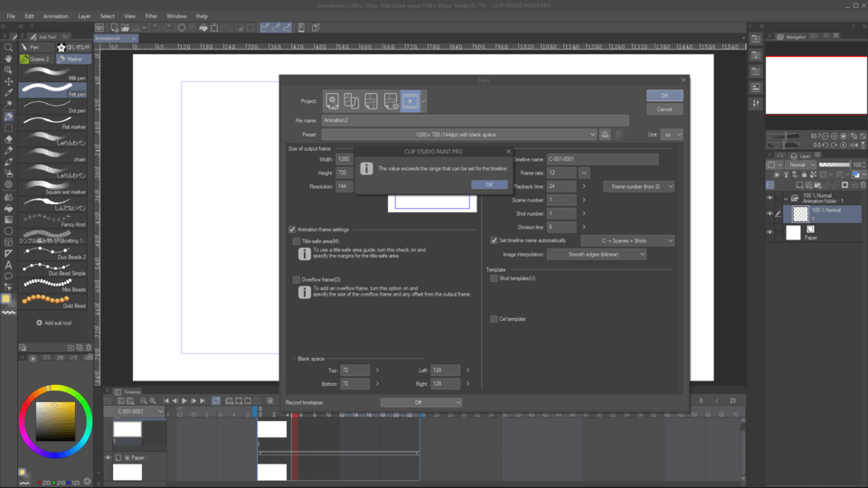Screen dimensions: 868x488
Task: Go to next frame in the Timeline
Action: pos(193,401)
